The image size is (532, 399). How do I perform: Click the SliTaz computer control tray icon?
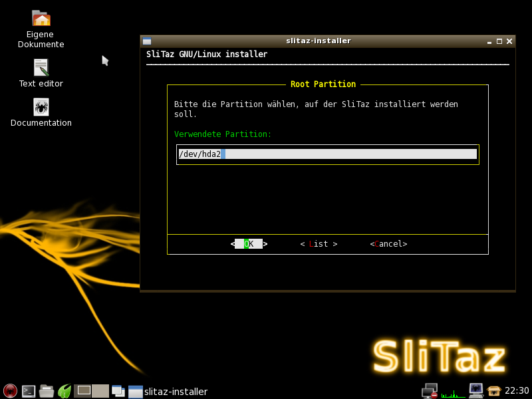click(476, 391)
